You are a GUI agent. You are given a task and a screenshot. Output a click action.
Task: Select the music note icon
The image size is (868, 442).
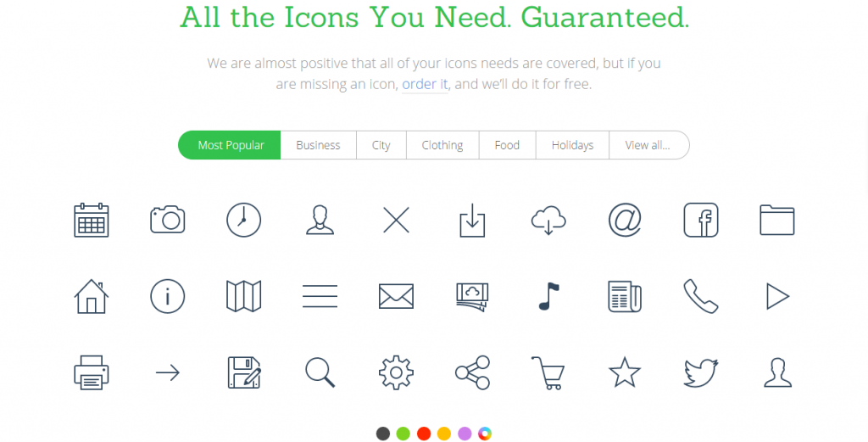tap(548, 296)
